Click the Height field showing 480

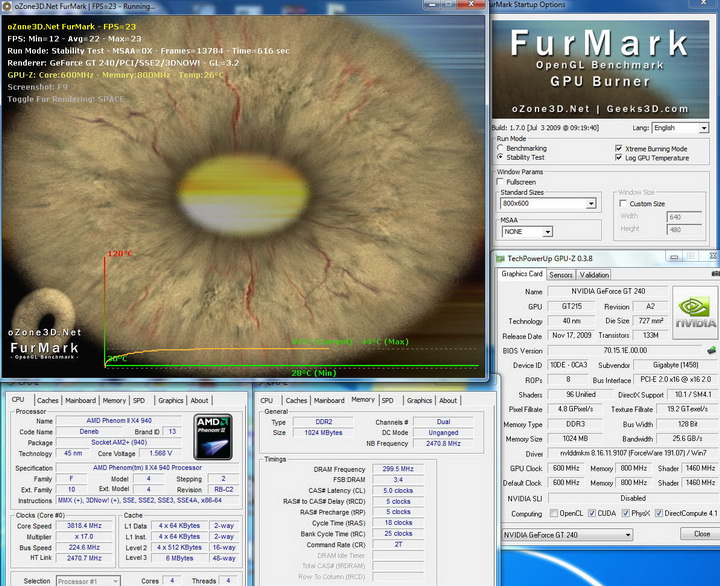[684, 229]
